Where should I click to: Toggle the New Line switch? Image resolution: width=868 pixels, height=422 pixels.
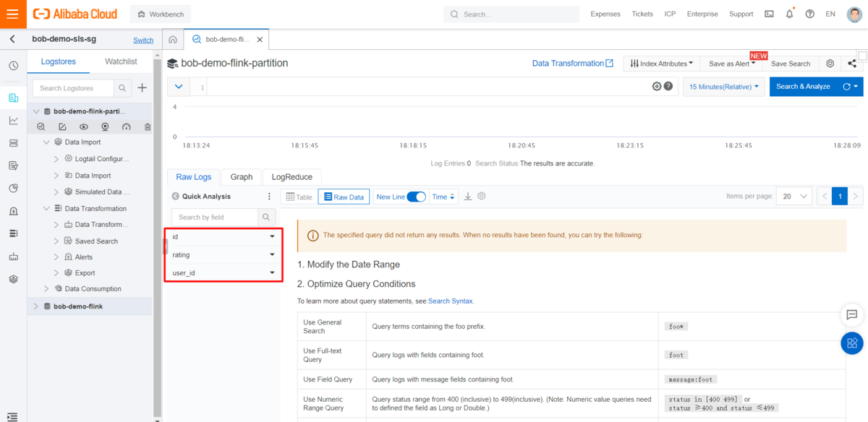pyautogui.click(x=417, y=197)
